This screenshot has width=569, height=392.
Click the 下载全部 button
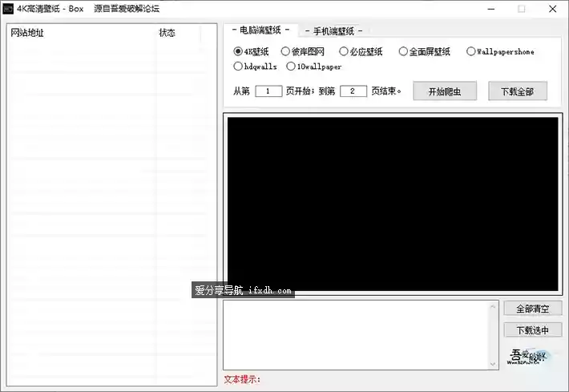coord(518,91)
